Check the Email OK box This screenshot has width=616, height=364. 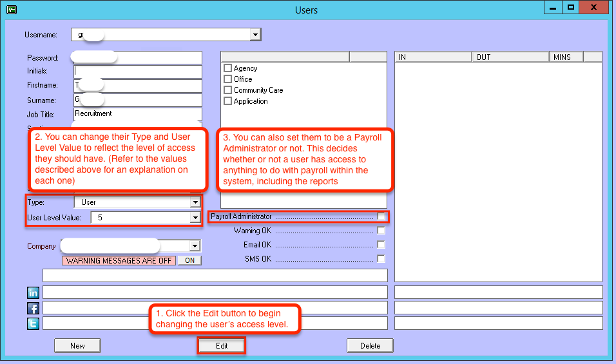[x=381, y=245]
